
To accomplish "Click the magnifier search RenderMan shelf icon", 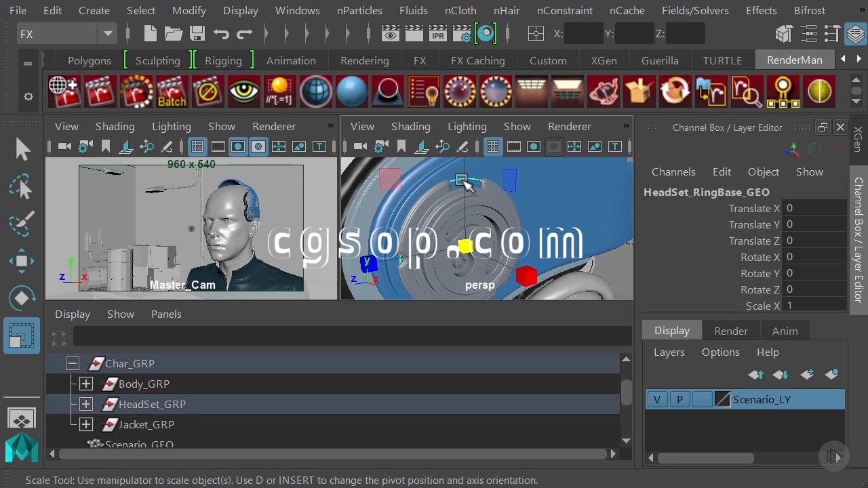I will (747, 91).
